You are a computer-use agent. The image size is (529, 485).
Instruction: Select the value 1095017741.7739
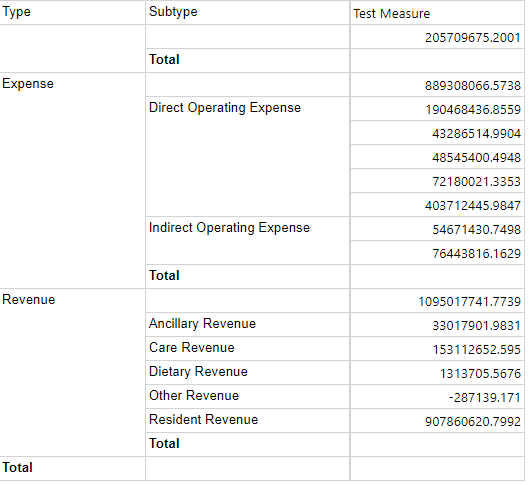[469, 302]
